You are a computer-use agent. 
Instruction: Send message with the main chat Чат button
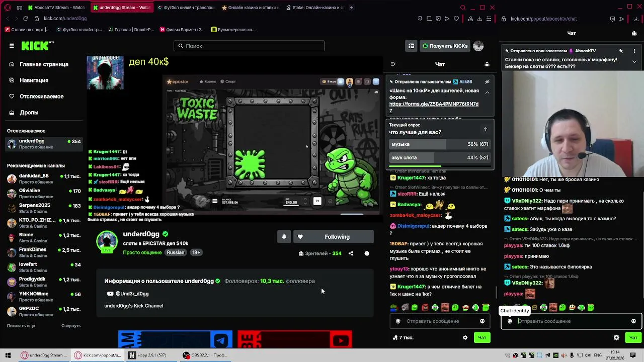tap(482, 338)
